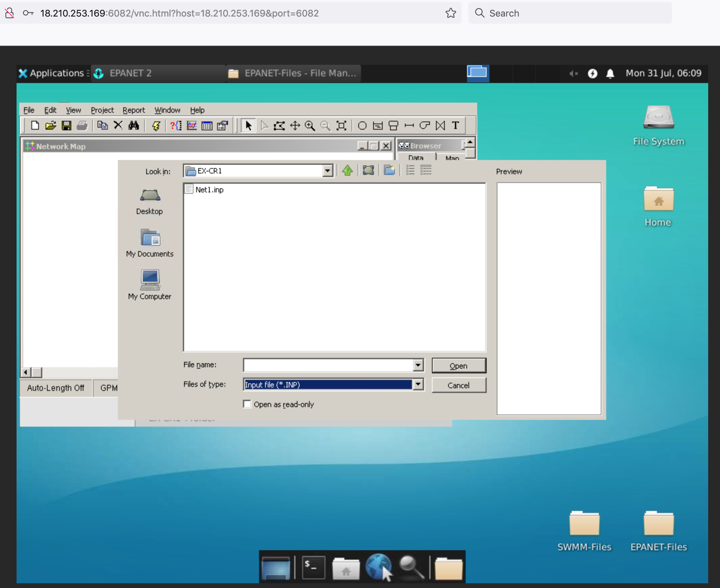
Task: Click the Open project folder toolbar icon
Action: [x=50, y=126]
